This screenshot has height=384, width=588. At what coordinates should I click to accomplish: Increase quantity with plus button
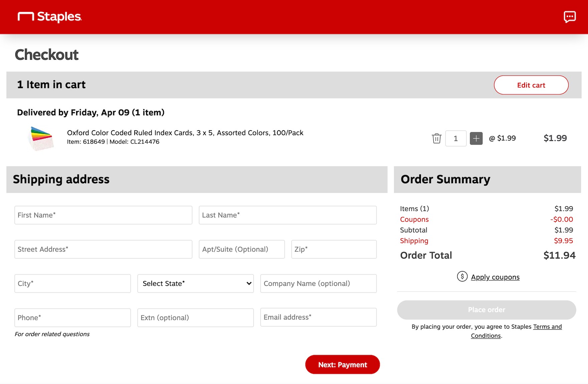476,138
